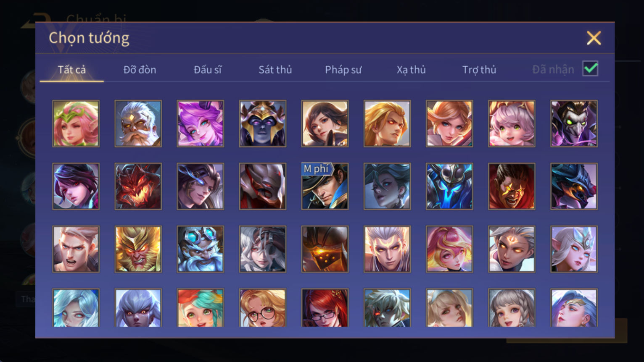The image size is (644, 362).
Task: Select the red demon hero portrait
Action: point(138,186)
